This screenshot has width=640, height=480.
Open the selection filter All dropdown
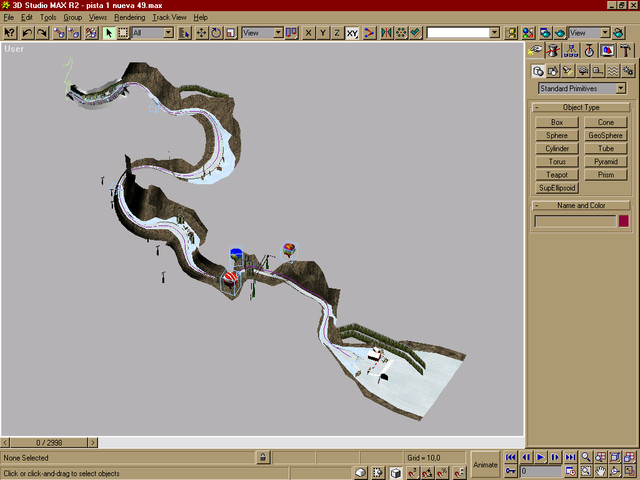click(x=169, y=33)
